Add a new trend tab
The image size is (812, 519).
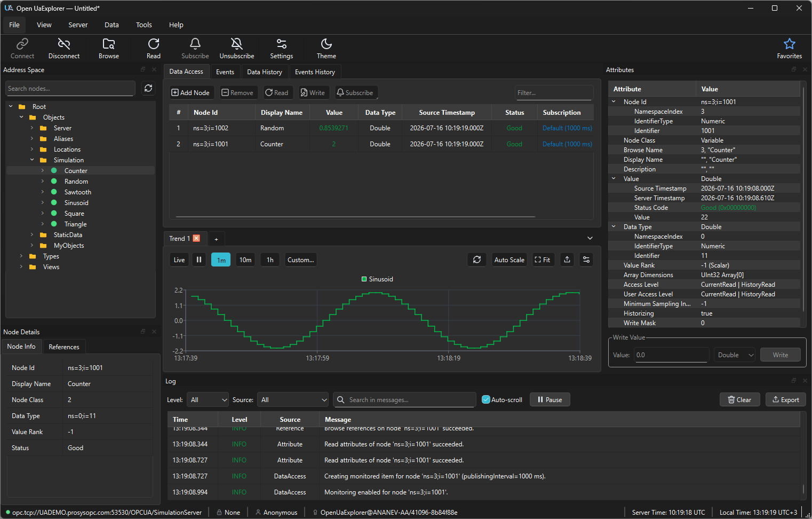pyautogui.click(x=216, y=239)
